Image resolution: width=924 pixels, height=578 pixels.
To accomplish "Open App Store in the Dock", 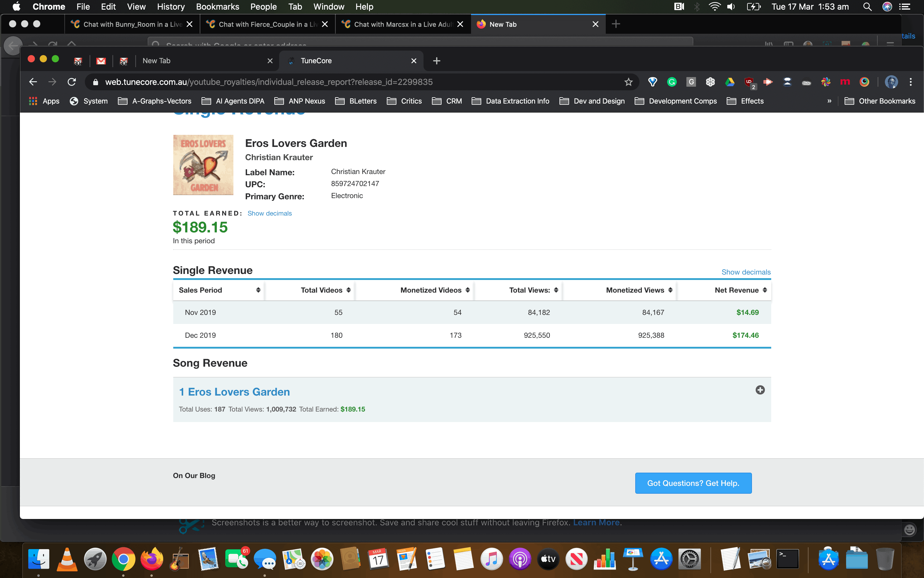I will coord(661,559).
